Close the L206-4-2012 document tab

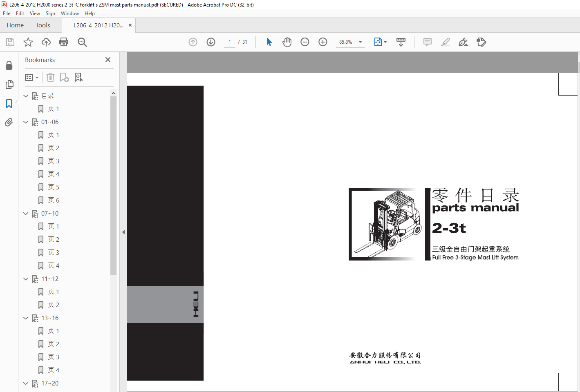(x=130, y=25)
